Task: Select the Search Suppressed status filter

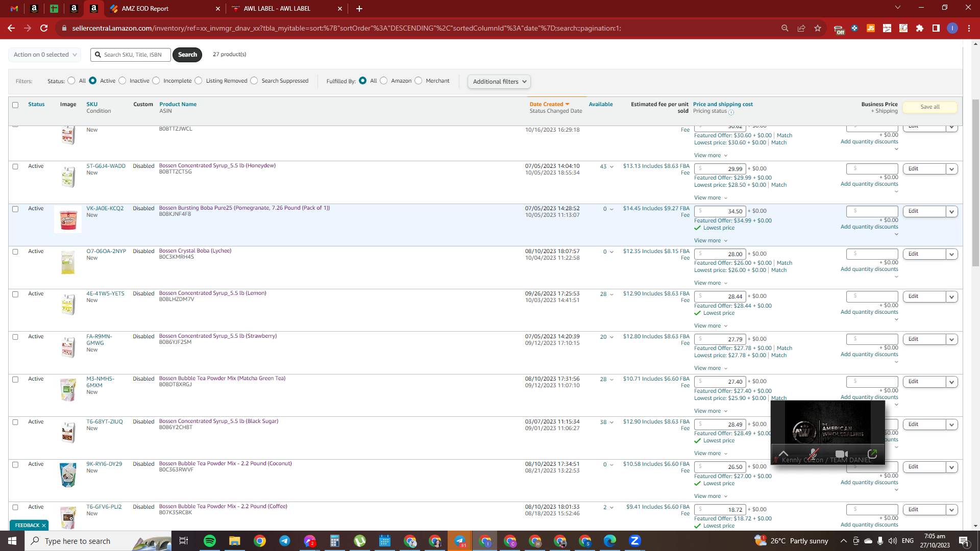Action: [x=254, y=81]
